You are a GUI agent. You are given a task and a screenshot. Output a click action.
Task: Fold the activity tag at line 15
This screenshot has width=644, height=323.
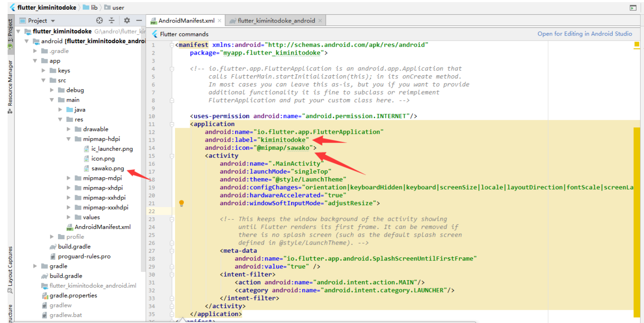(x=172, y=155)
